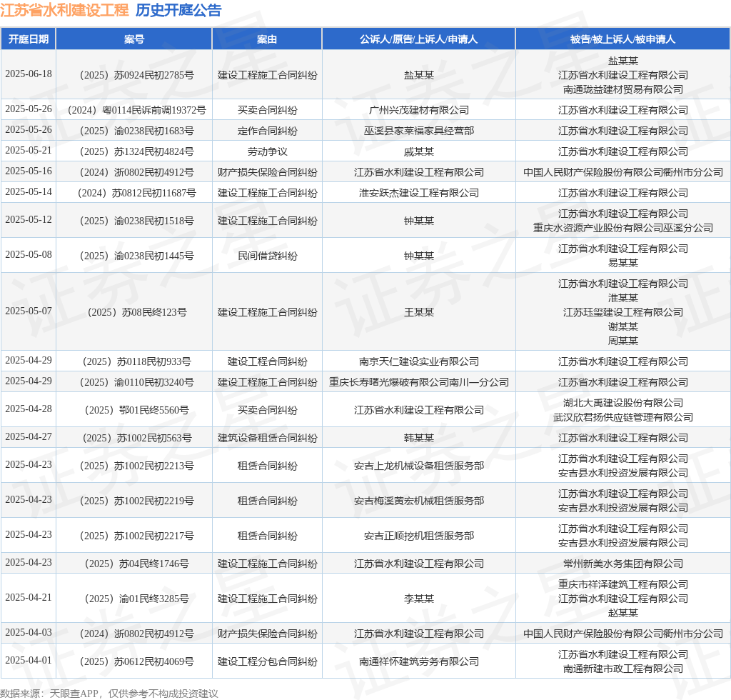Click defendant 江苏珏玺建设工程有限公司

pos(622,312)
